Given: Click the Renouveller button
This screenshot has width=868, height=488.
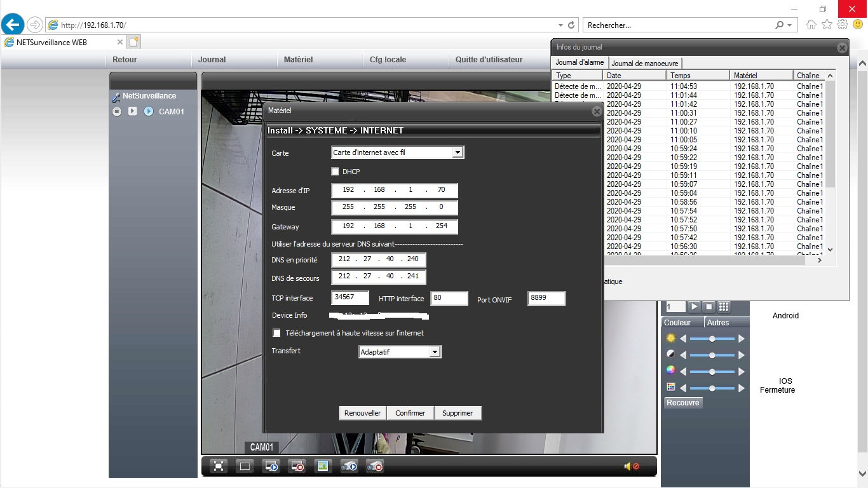Looking at the screenshot, I should [362, 413].
